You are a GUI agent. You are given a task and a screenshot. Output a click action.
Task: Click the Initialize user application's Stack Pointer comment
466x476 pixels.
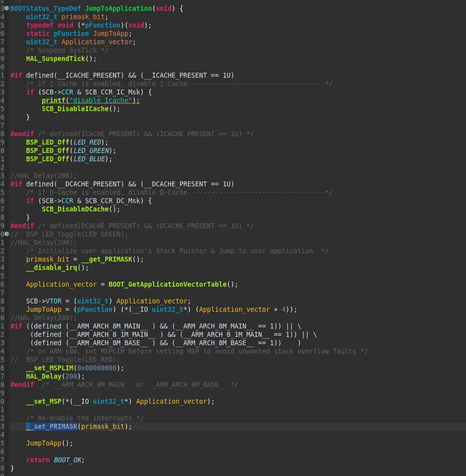click(x=177, y=251)
